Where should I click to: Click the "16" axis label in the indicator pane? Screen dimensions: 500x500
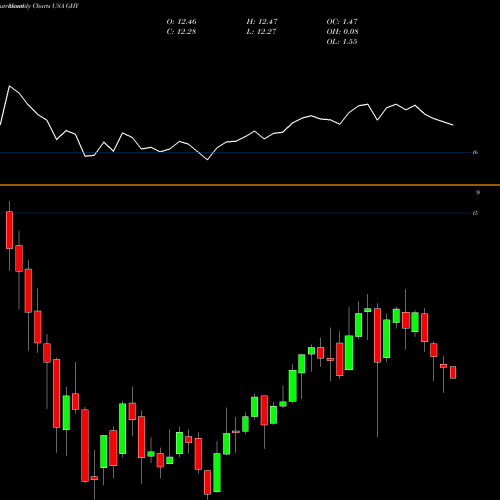pyautogui.click(x=475, y=152)
